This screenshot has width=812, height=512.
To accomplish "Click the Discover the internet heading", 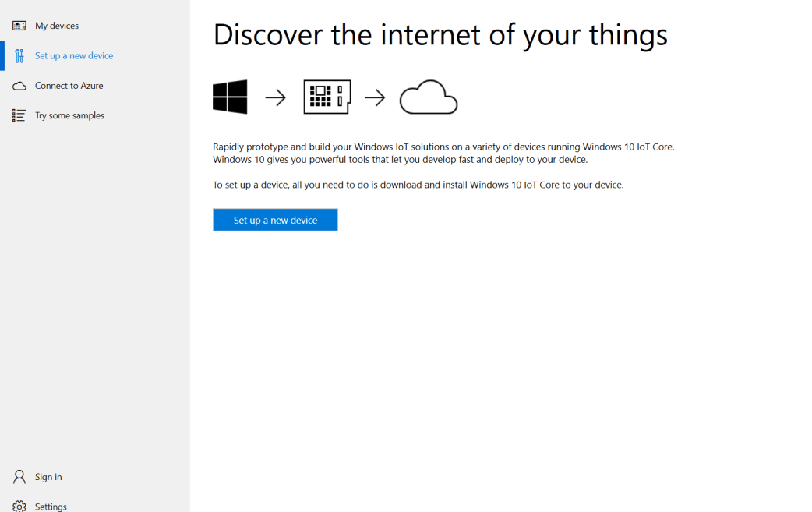I will 440,34.
